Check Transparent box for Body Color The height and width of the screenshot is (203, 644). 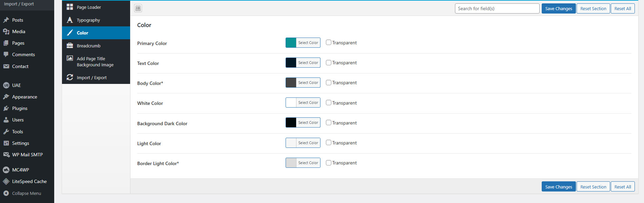329,83
